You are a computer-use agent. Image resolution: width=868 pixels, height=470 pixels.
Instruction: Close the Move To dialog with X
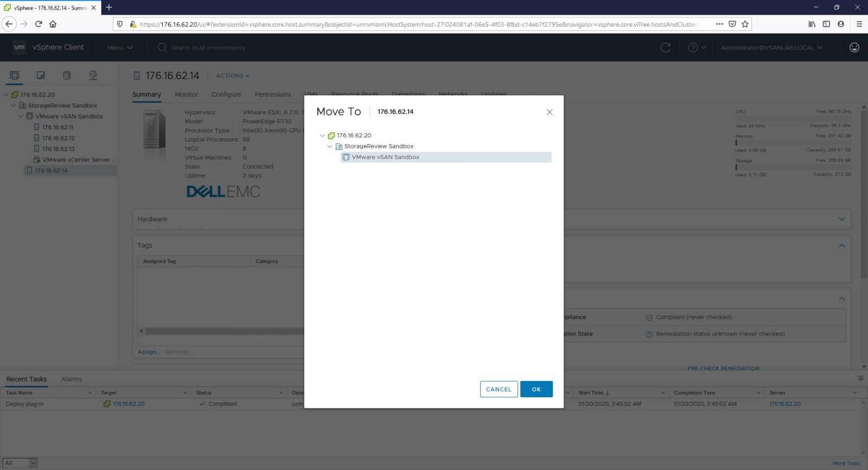549,112
